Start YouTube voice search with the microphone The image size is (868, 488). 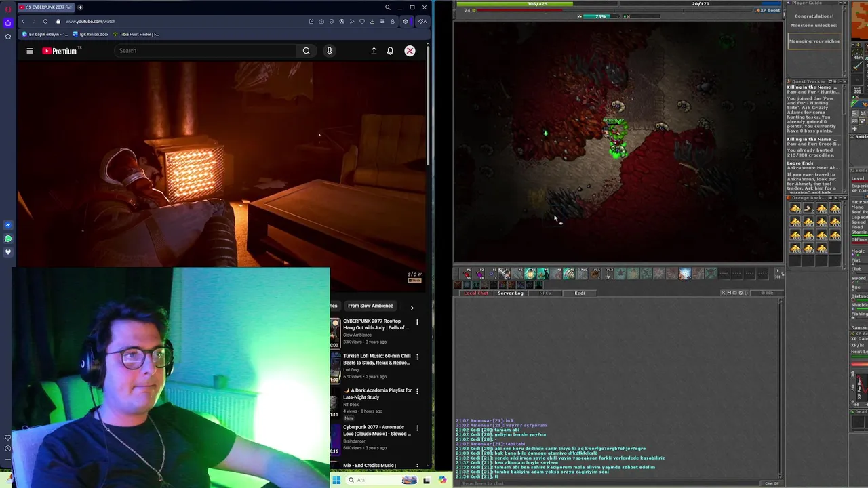pos(330,51)
